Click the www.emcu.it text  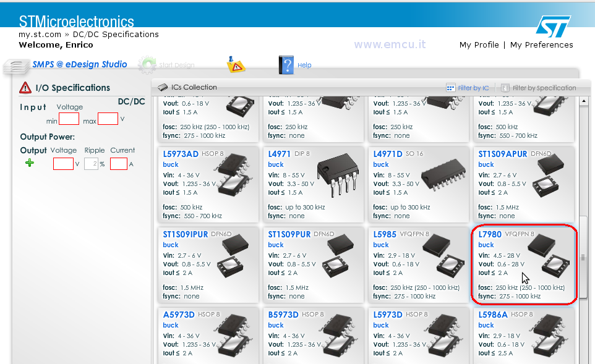(390, 44)
